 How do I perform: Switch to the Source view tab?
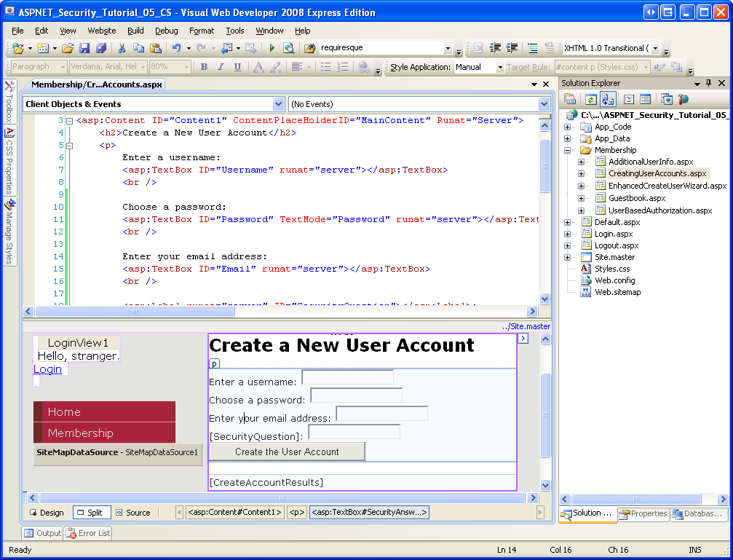pos(132,513)
